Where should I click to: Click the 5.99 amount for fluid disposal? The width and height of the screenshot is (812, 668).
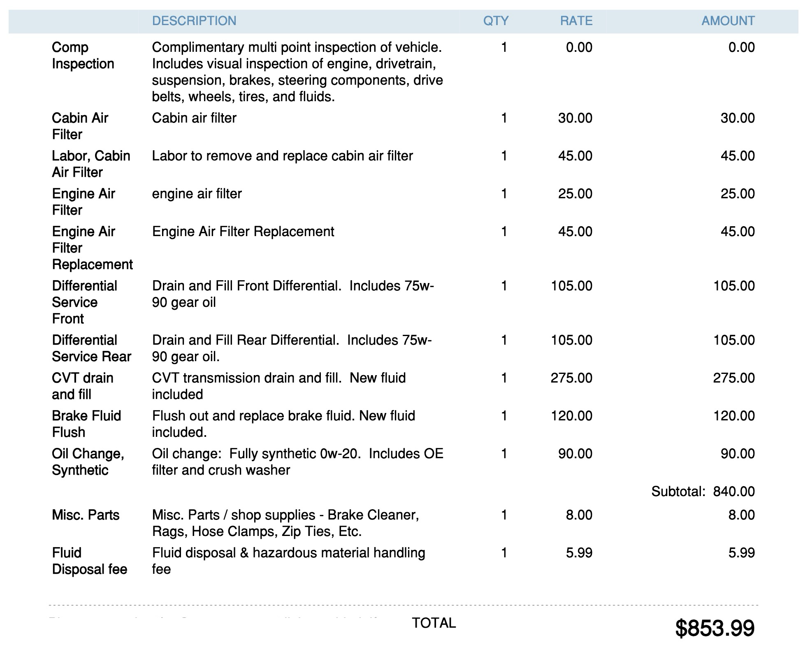tap(741, 553)
